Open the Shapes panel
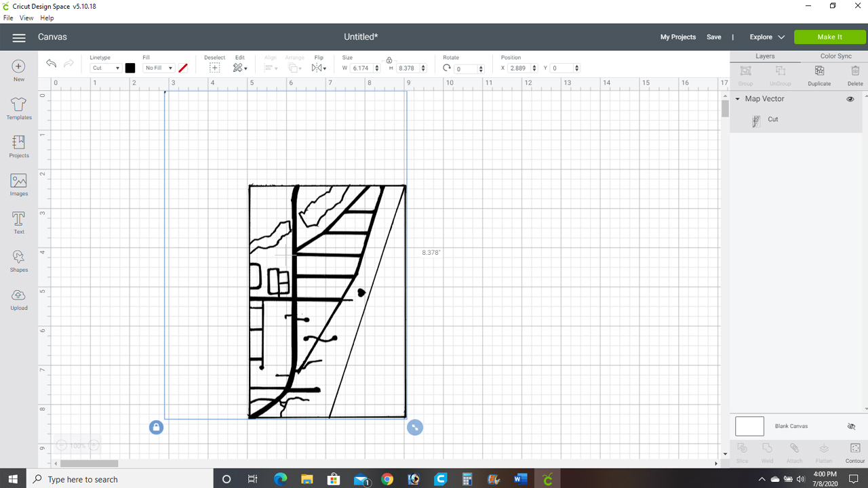 pyautogui.click(x=19, y=261)
